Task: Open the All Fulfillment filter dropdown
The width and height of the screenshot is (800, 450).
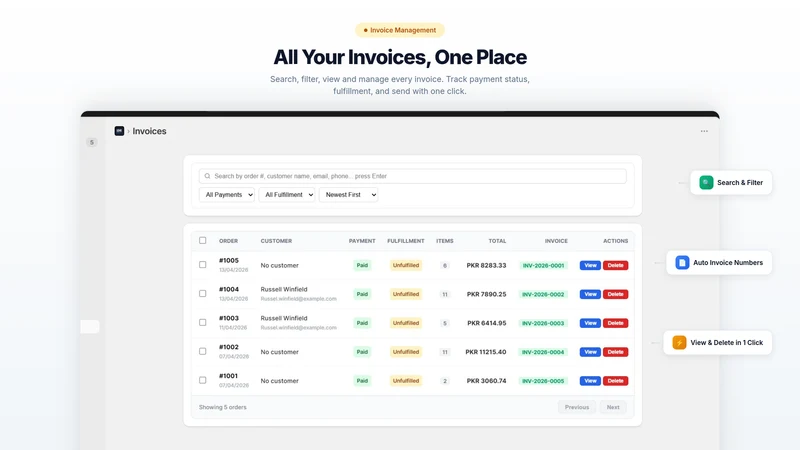Action: [x=287, y=194]
